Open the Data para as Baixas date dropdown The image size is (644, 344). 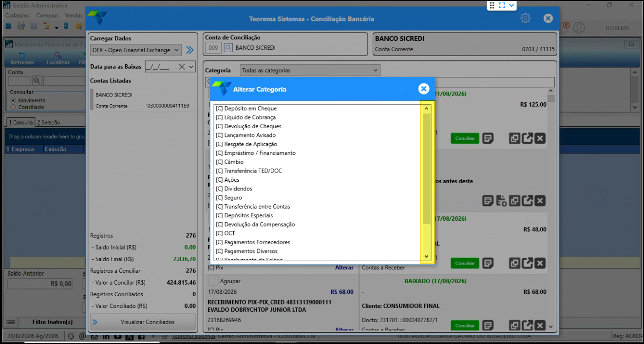(191, 67)
